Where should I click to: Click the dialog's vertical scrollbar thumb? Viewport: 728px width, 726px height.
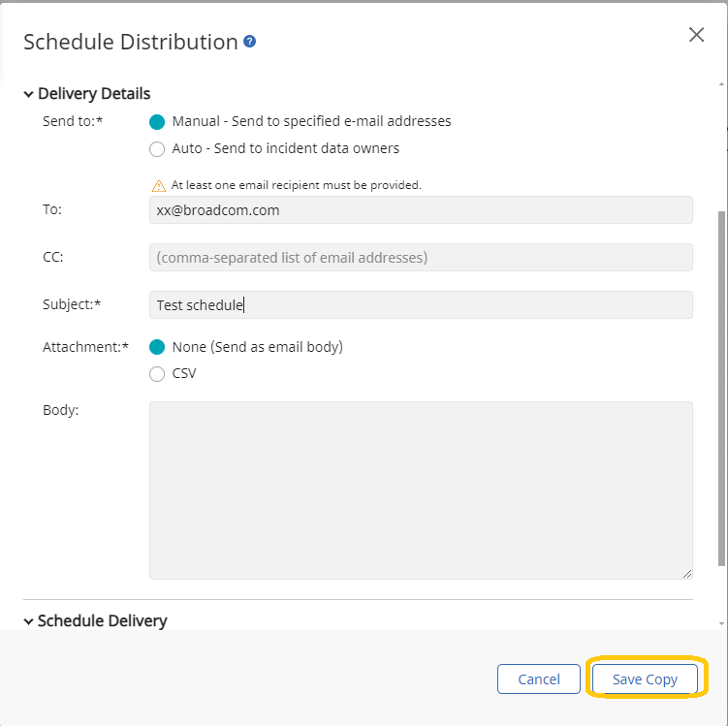721,388
